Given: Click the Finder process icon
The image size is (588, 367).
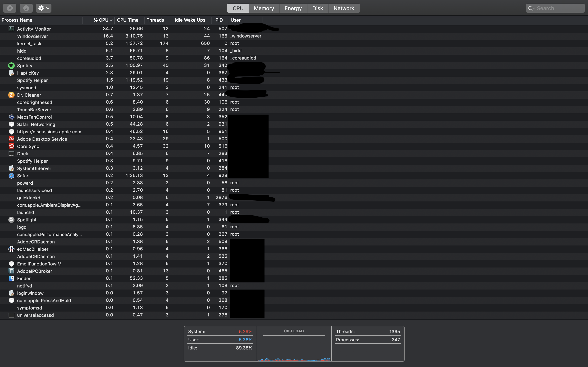Looking at the screenshot, I should pos(11,278).
